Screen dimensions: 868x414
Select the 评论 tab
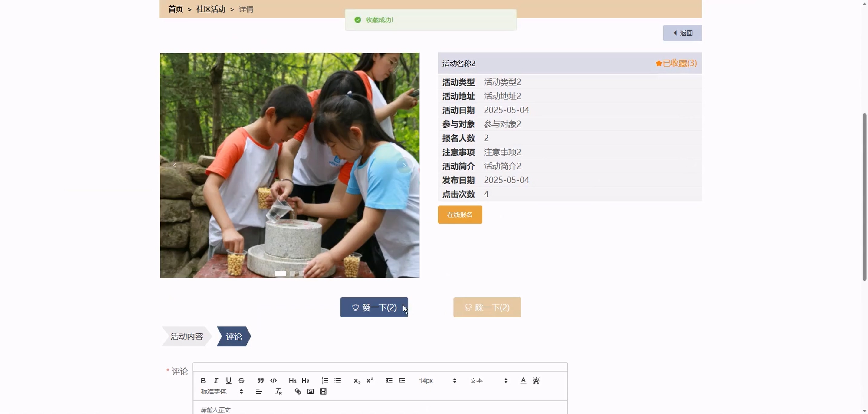coord(234,336)
